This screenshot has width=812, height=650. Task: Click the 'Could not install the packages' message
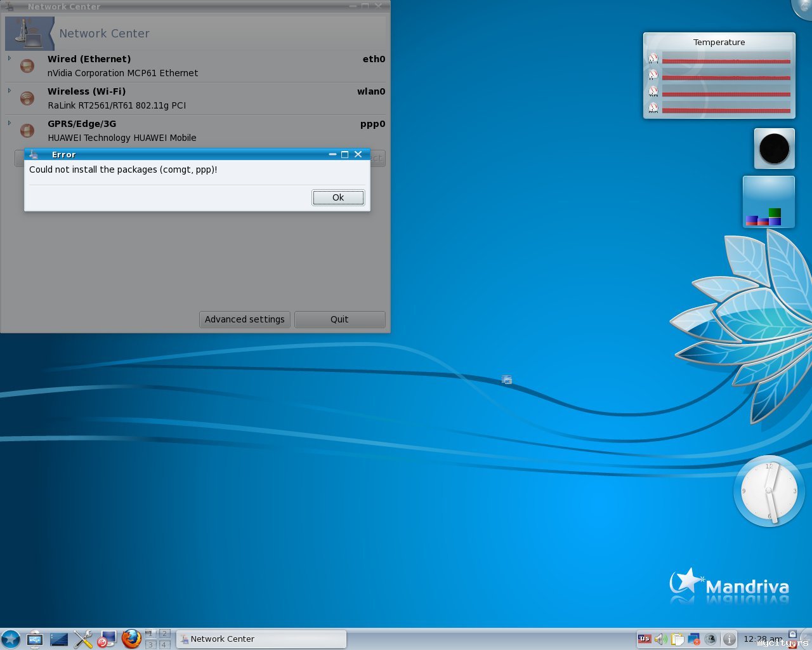point(123,169)
